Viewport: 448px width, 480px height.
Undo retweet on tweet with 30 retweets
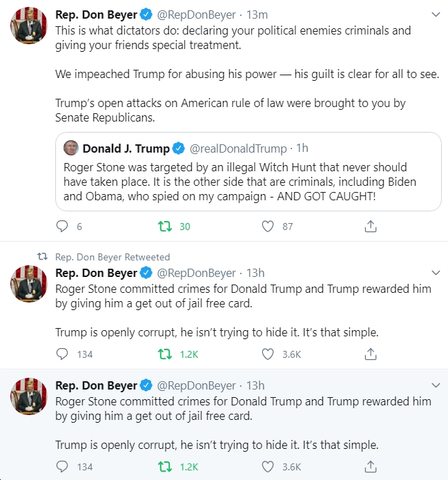(164, 227)
